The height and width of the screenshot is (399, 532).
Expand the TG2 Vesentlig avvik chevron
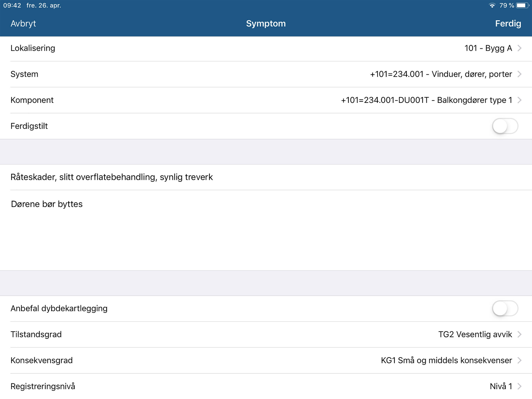coord(520,335)
